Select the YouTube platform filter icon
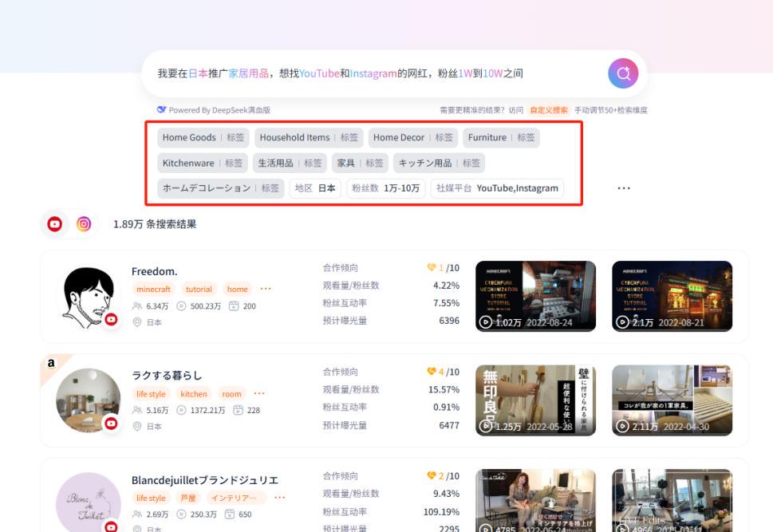 [x=55, y=224]
